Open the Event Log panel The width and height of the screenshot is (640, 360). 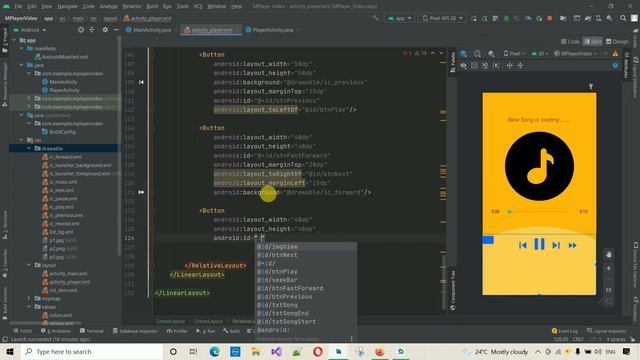click(x=565, y=331)
